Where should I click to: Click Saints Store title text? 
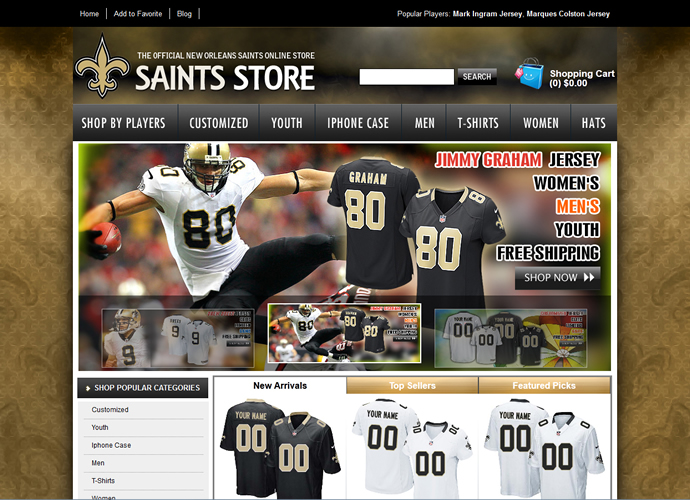point(225,77)
